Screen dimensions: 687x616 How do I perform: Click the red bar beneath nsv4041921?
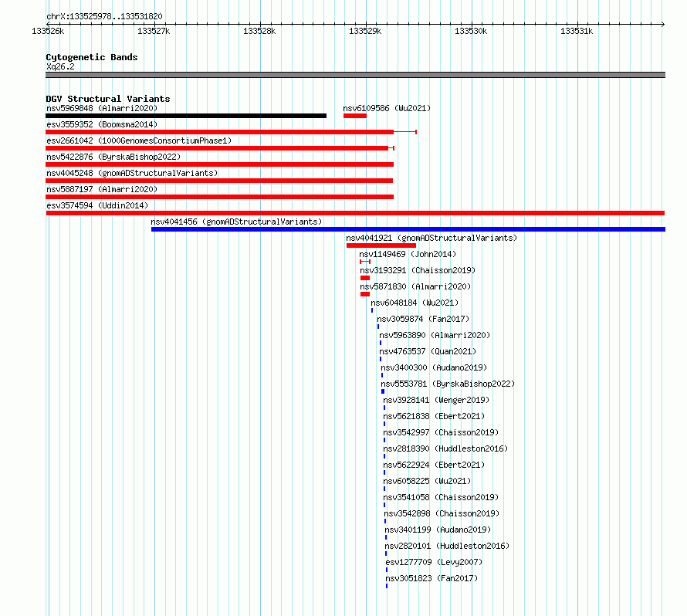(381, 245)
